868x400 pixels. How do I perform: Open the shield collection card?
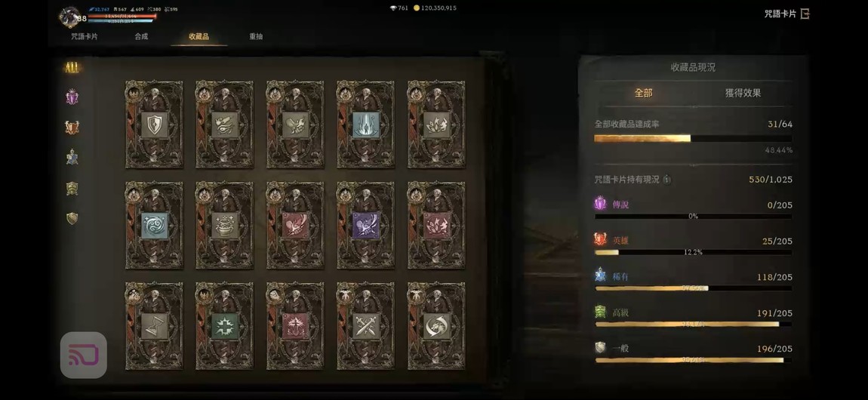point(154,125)
